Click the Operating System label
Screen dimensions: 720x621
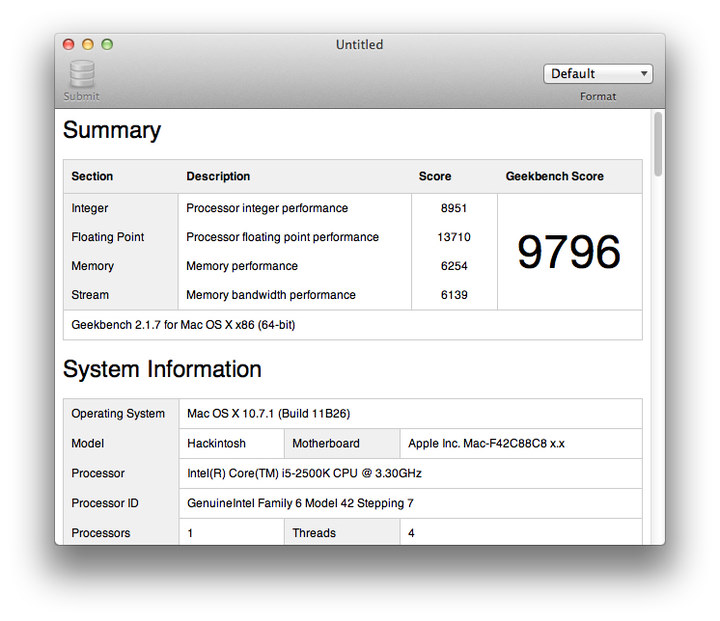[x=118, y=413]
